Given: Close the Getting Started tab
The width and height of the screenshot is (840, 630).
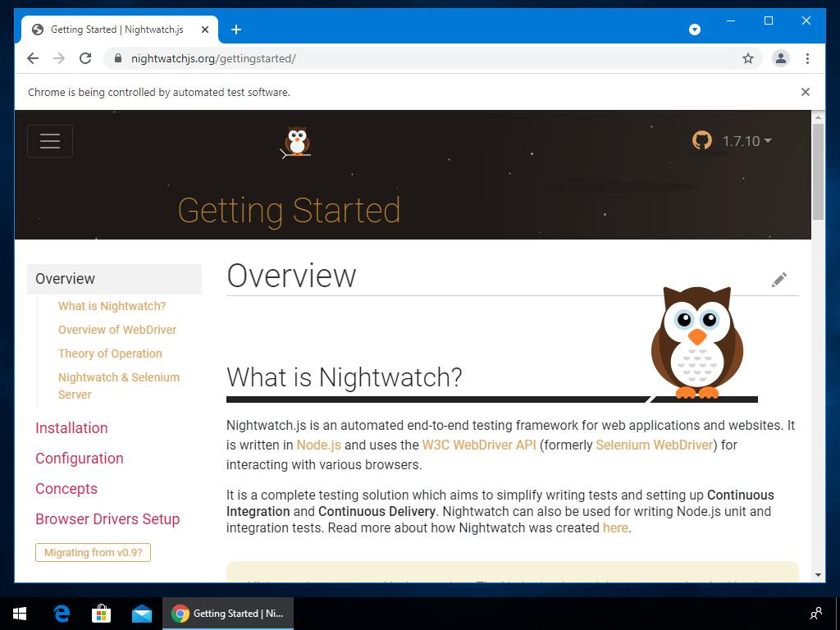Looking at the screenshot, I should pyautogui.click(x=204, y=30).
